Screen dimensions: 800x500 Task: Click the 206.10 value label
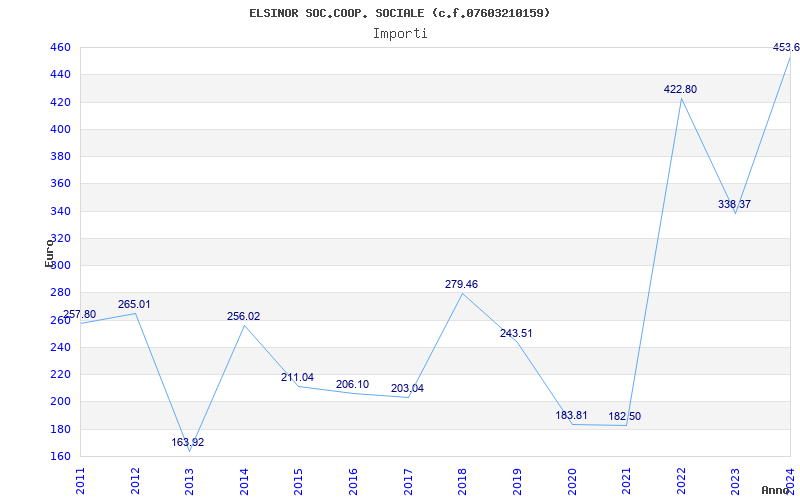coord(352,385)
